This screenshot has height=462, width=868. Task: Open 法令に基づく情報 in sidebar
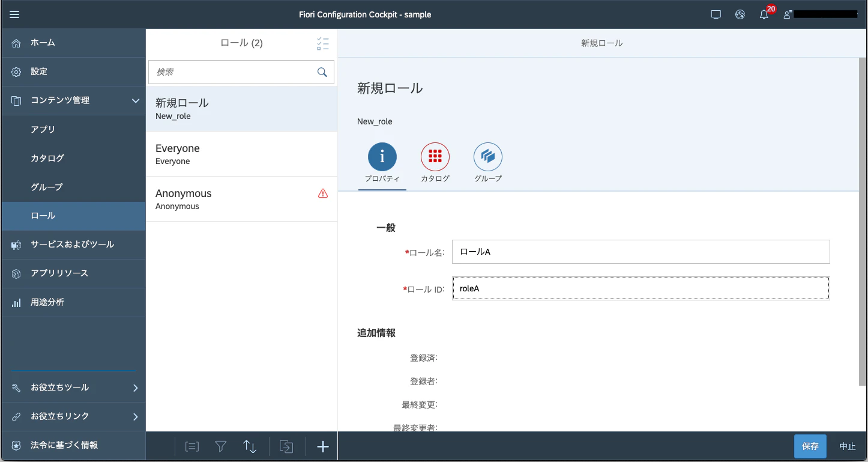(x=73, y=445)
